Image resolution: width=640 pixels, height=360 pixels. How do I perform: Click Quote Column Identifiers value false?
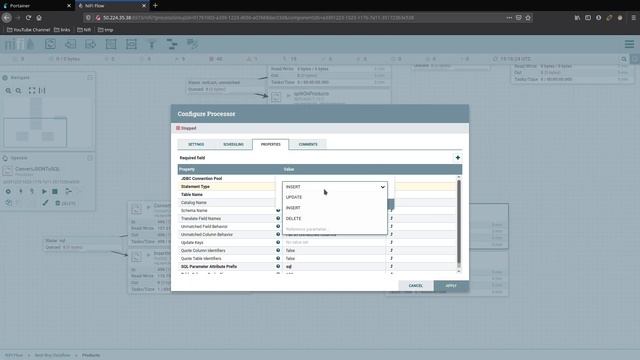click(x=334, y=250)
